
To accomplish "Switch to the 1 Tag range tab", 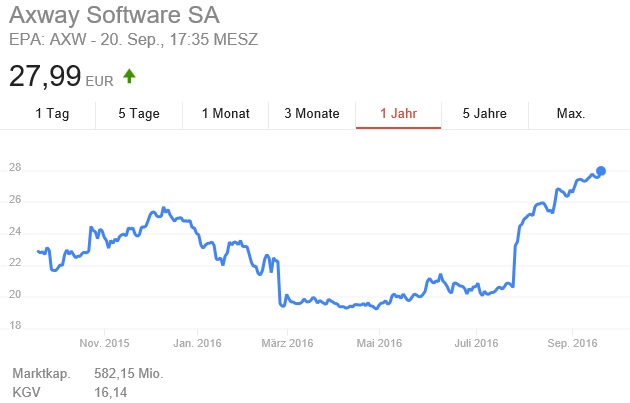I will (x=52, y=114).
